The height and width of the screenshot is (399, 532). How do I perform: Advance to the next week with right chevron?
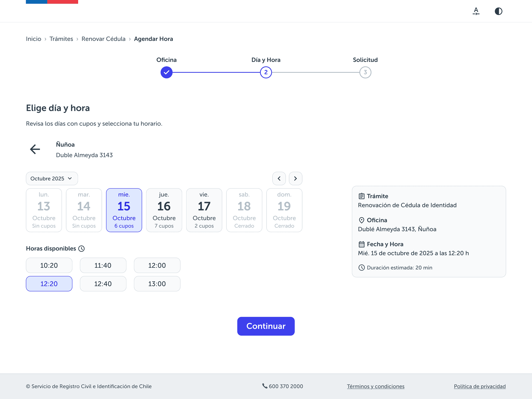click(295, 178)
